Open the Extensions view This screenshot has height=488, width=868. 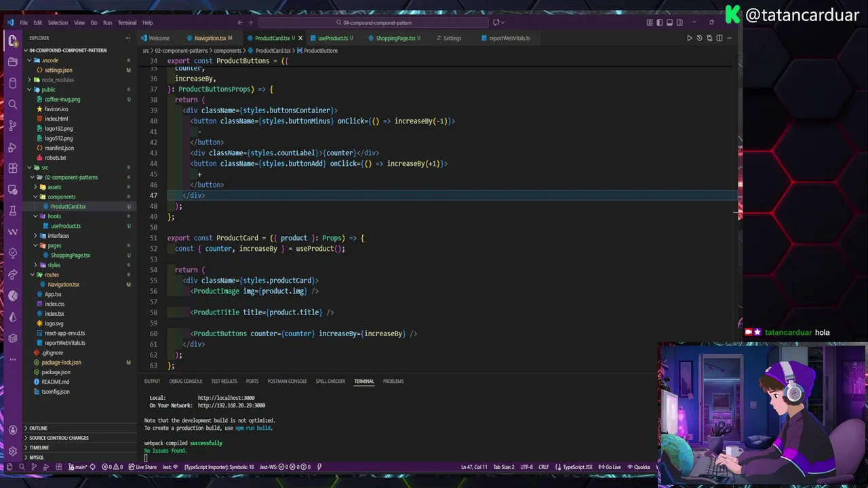[x=12, y=168]
